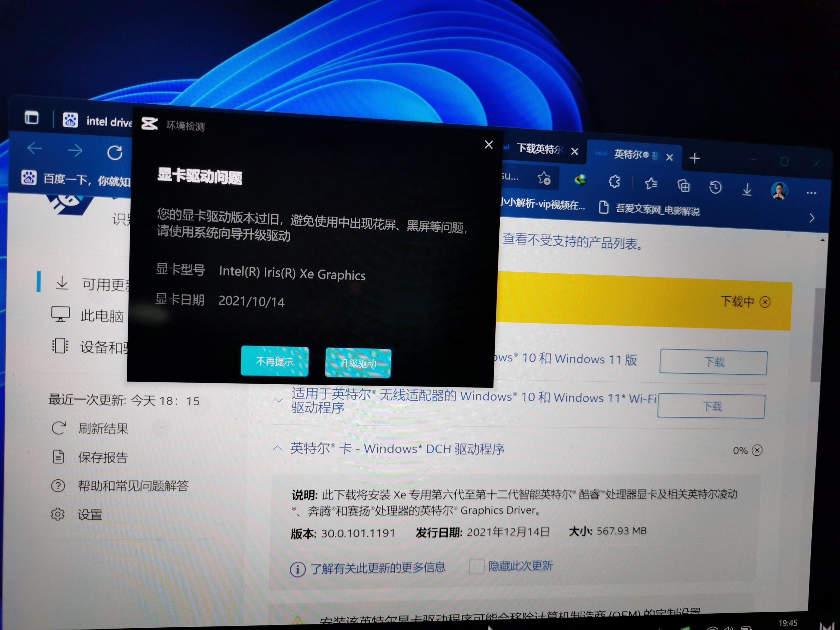
Task: Click the 升级驱动 button
Action: (358, 364)
